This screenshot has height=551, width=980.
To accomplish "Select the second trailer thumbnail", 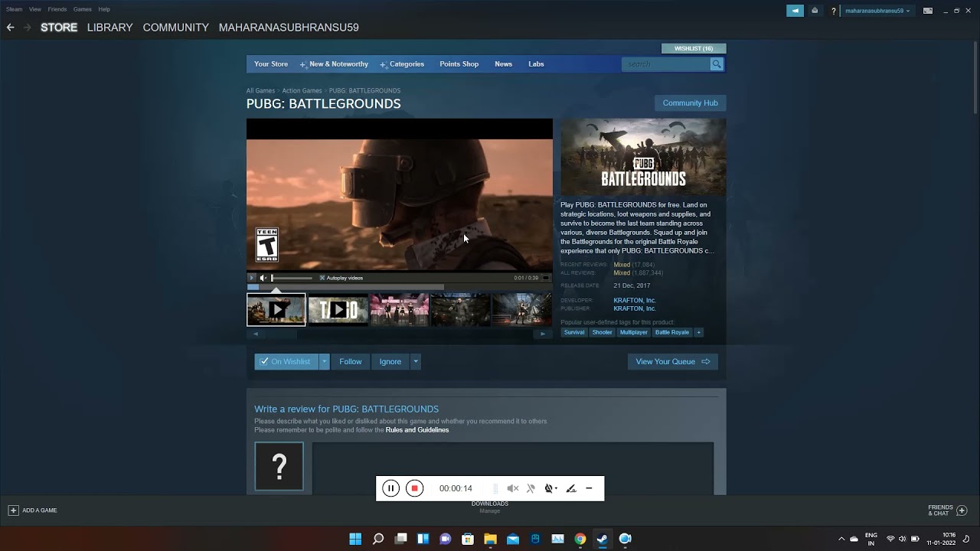I will tap(338, 310).
